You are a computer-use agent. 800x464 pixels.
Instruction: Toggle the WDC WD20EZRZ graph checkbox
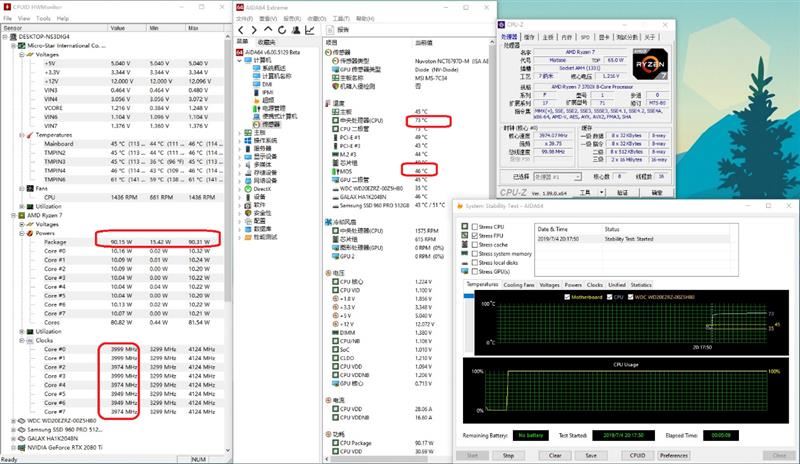[631, 297]
